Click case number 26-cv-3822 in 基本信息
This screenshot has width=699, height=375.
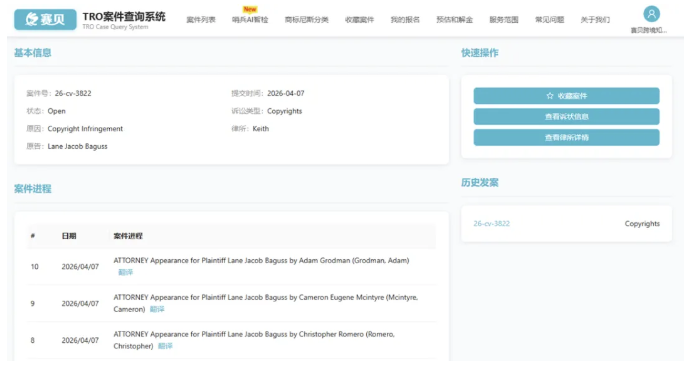pyautogui.click(x=73, y=93)
